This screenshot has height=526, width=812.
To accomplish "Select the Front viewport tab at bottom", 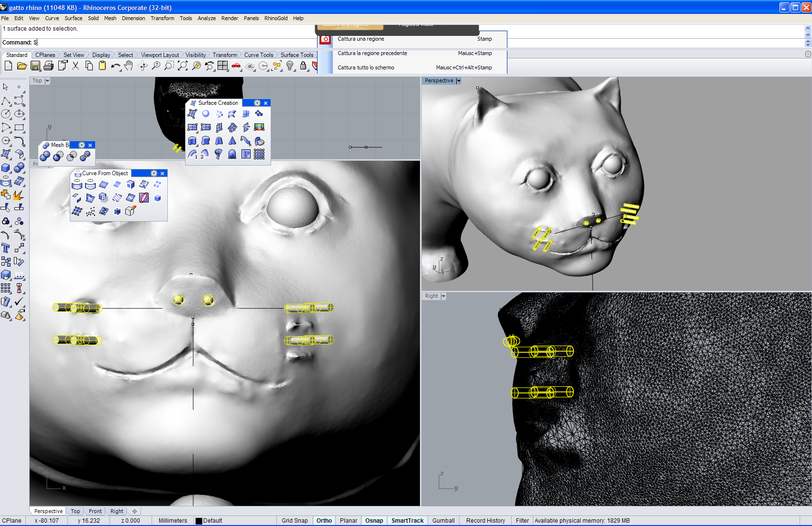I will pyautogui.click(x=95, y=511).
